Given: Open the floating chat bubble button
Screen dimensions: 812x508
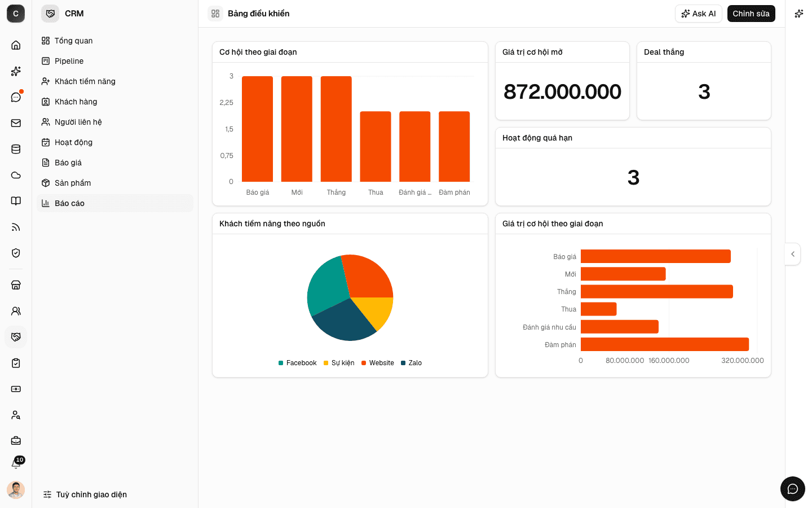Looking at the screenshot, I should pos(793,489).
